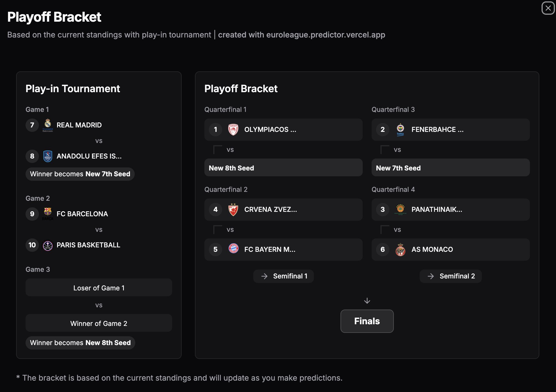
Task: Click the Panathinaikos logo in Quarterfinal 4
Action: [401, 210]
